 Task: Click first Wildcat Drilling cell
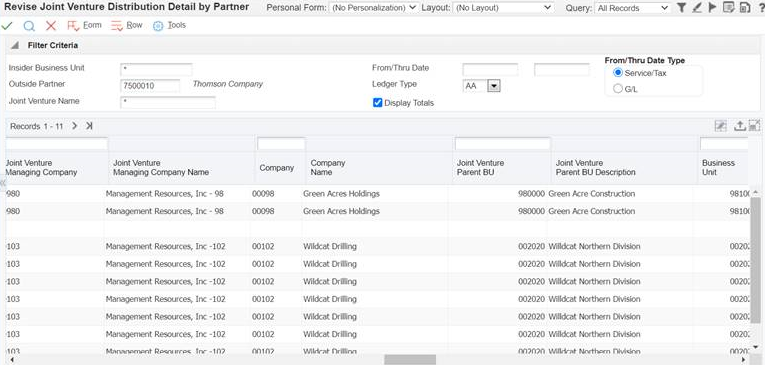[x=330, y=246]
